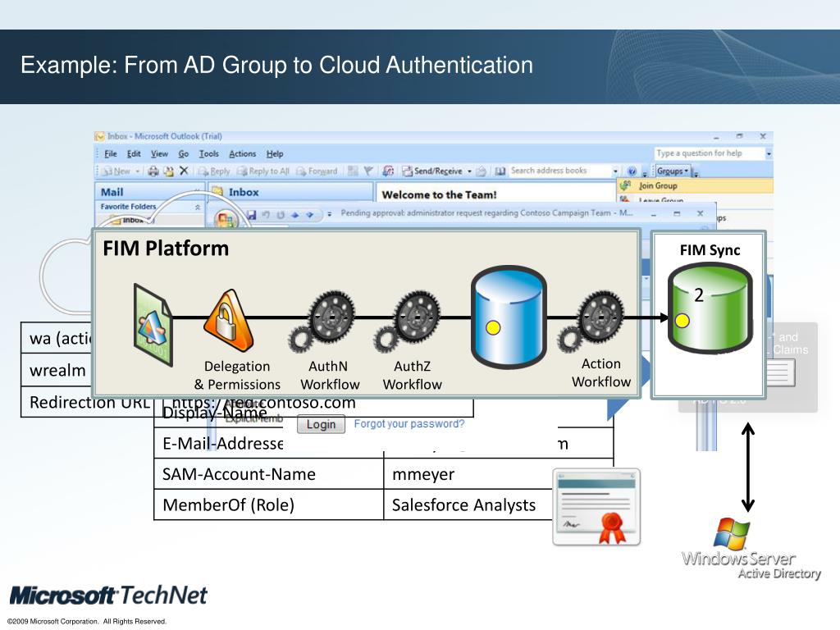Click the Redirection URL table cell

point(87,402)
